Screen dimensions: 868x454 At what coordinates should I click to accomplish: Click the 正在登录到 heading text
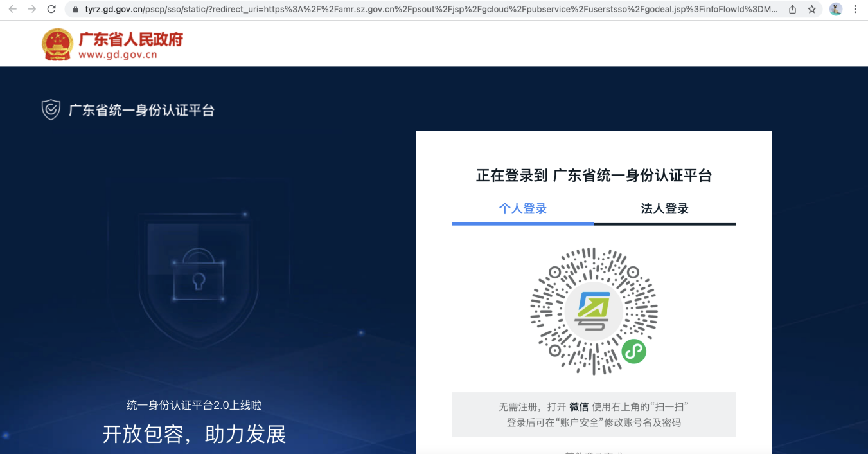594,176
